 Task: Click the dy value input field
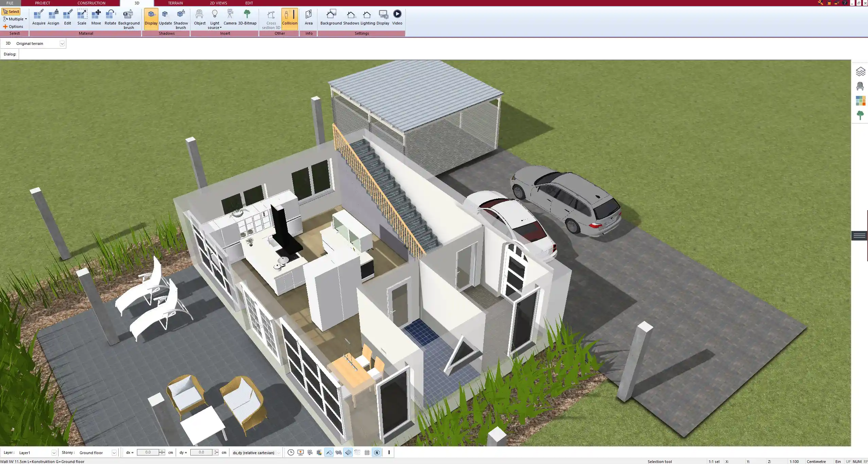point(201,452)
